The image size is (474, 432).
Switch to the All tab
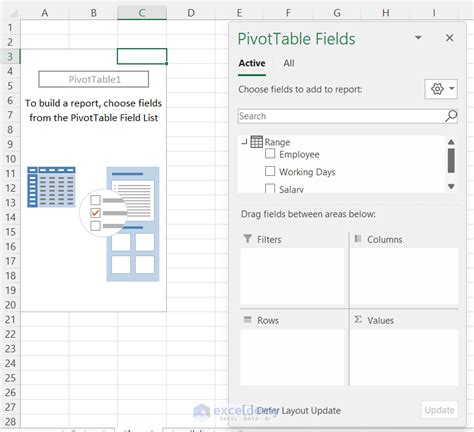click(x=289, y=63)
